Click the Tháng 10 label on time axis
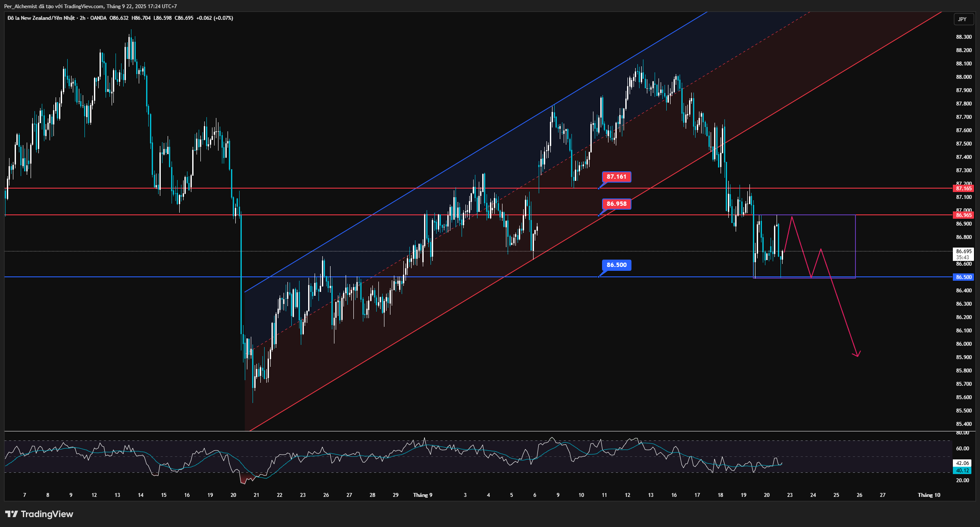The image size is (980, 527). pos(929,495)
